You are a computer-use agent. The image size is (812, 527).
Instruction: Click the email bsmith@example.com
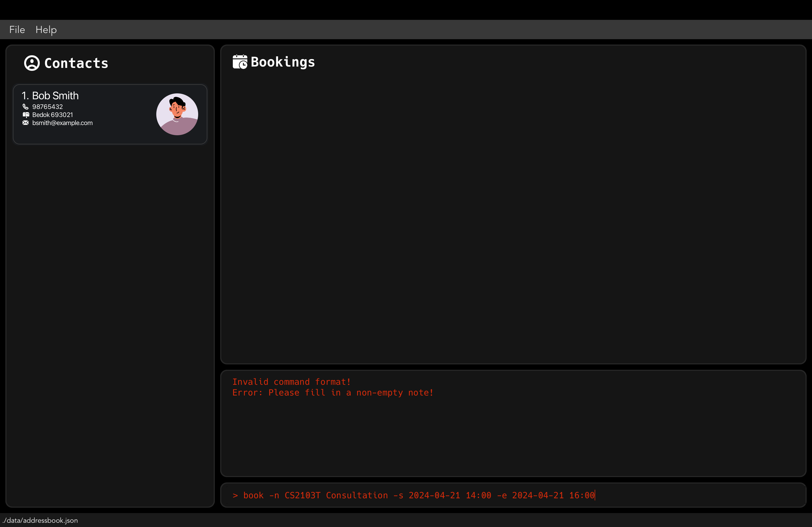click(x=63, y=123)
